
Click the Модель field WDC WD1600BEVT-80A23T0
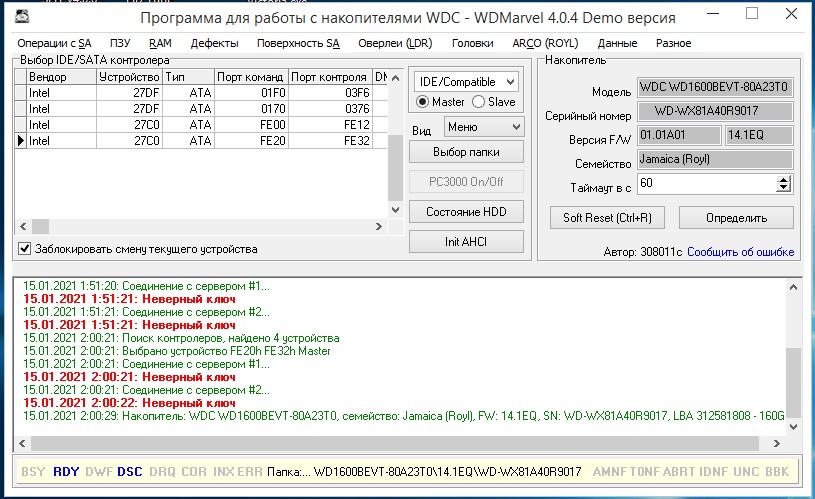coord(715,87)
